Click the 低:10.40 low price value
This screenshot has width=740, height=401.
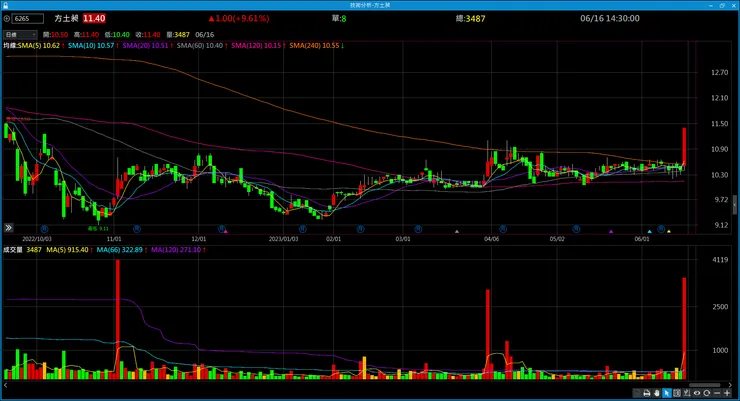tap(117, 35)
